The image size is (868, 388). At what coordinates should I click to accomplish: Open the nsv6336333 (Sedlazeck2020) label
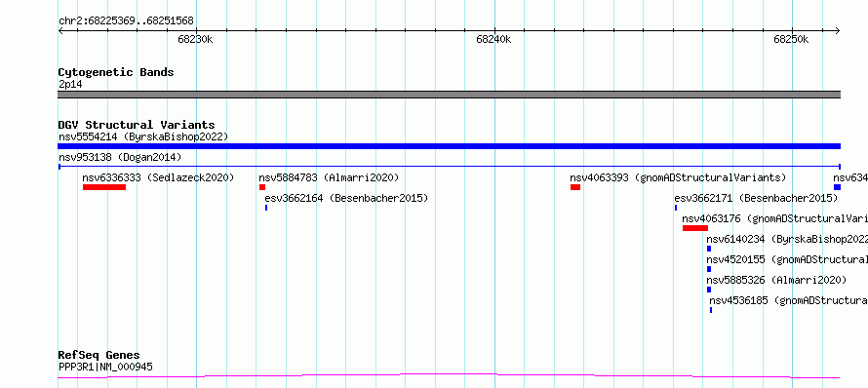[158, 177]
